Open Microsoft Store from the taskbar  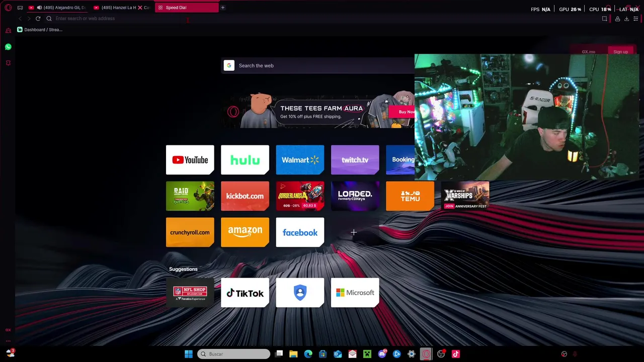(x=323, y=354)
